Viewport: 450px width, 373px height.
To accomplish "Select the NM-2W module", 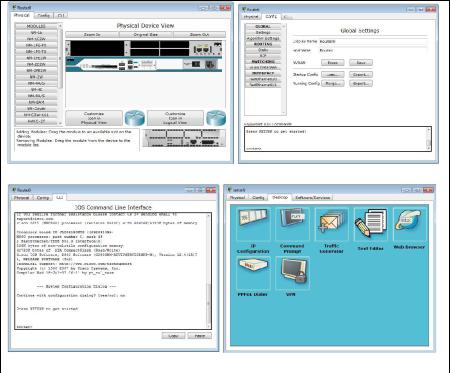I will (x=36, y=77).
